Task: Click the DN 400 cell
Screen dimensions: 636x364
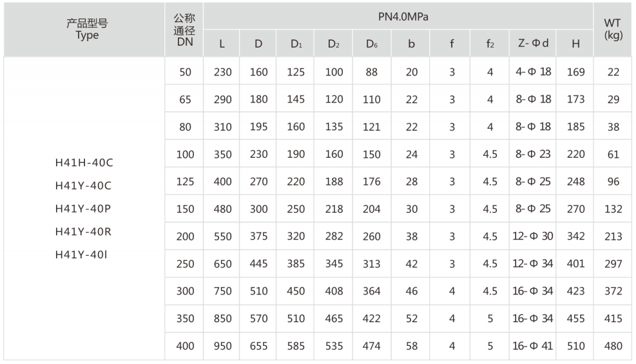Action: pyautogui.click(x=184, y=346)
